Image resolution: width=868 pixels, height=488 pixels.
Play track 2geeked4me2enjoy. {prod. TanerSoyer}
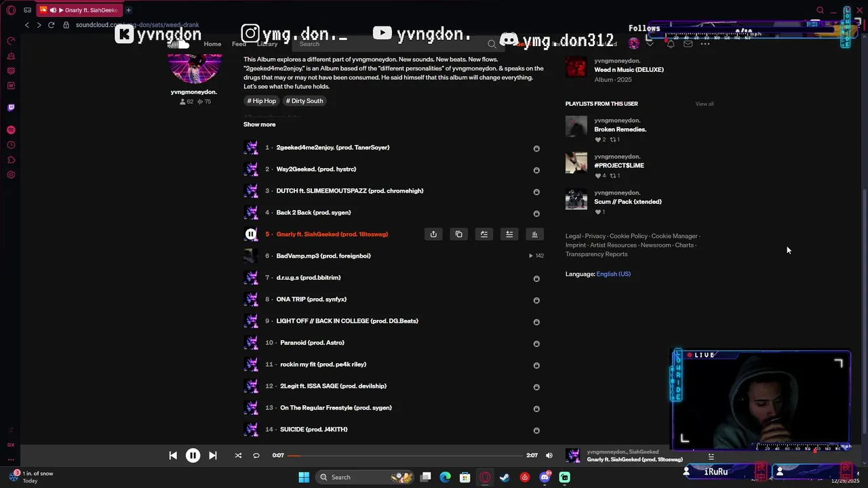[333, 147]
